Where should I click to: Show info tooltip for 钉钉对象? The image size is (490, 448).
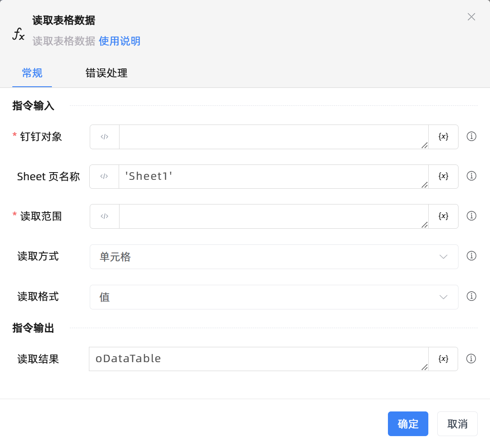click(x=471, y=136)
